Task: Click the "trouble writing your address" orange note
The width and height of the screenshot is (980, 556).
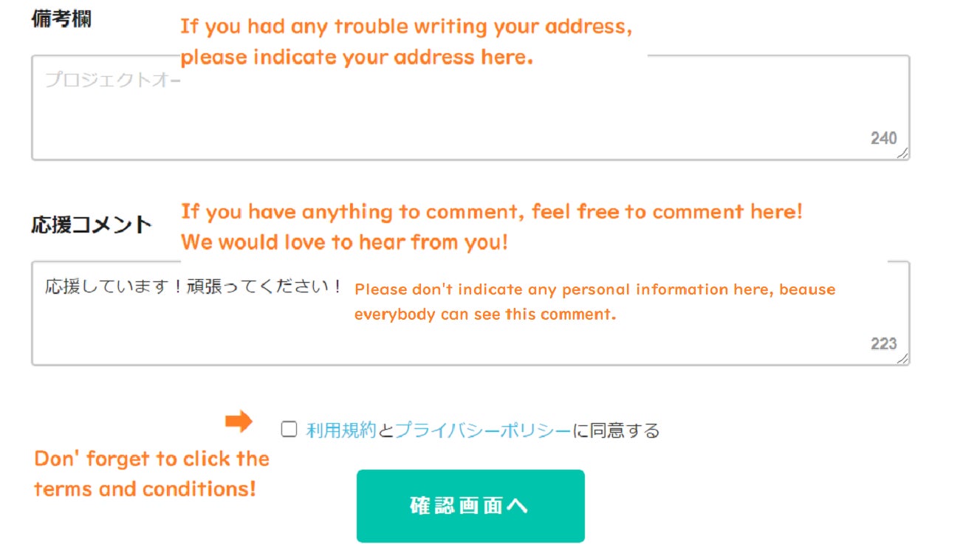Action: 406,41
